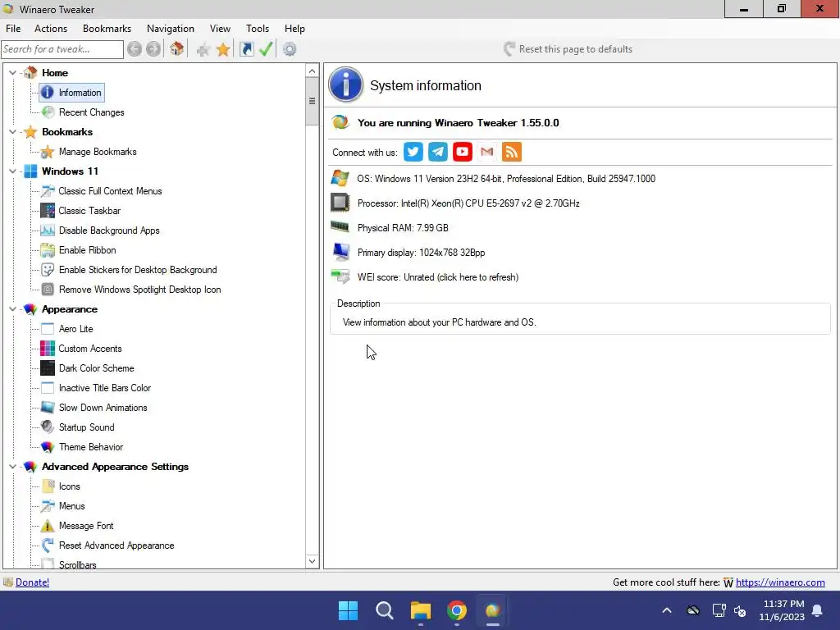Collapse the Bookmarks tree node
The width and height of the screenshot is (840, 630).
13,132
